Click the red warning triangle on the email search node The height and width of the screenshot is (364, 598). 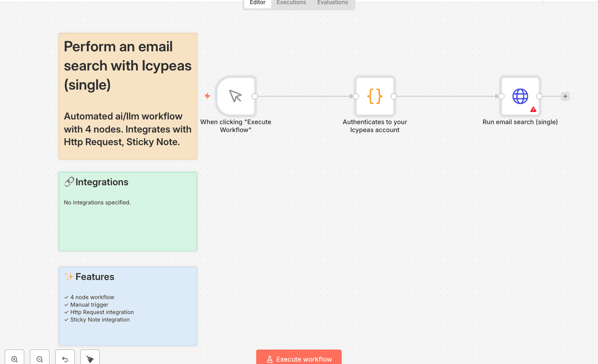(x=533, y=109)
